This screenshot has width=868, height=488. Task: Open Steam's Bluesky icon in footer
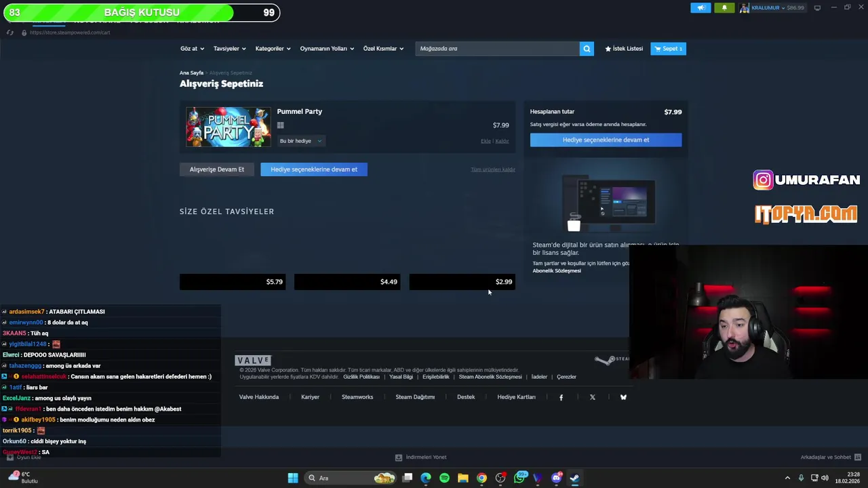(623, 397)
